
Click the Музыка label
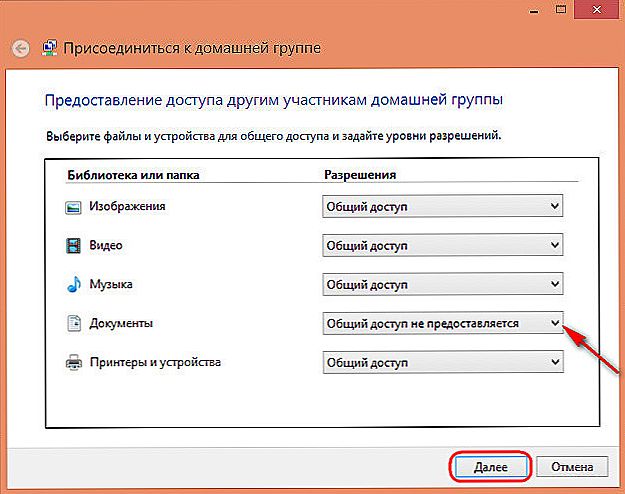pyautogui.click(x=111, y=284)
